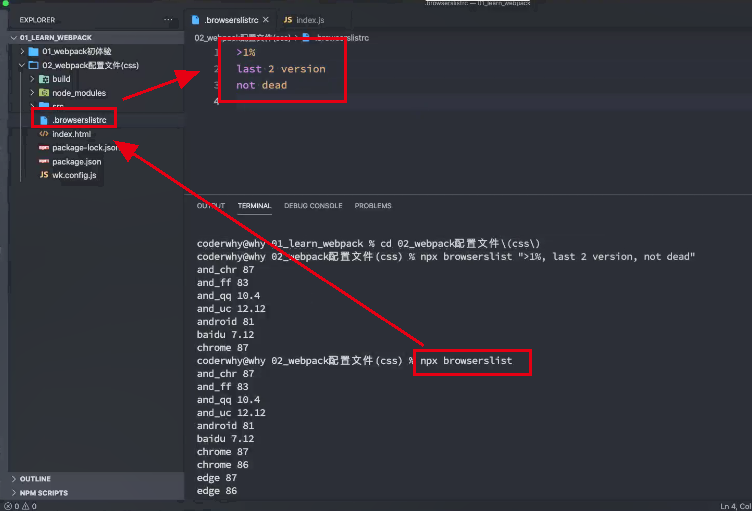Click line number 4 in editor gutter
This screenshot has width=752, height=511.
[216, 101]
